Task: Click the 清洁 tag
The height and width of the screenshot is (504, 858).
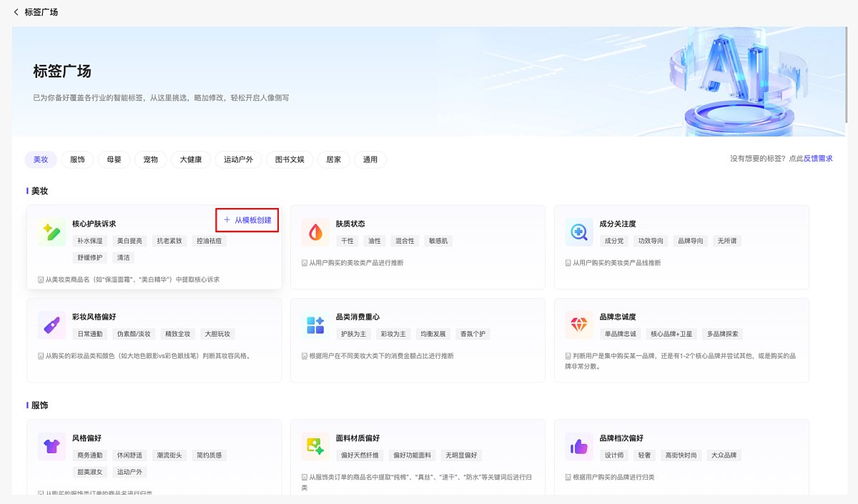Action: pos(124,257)
